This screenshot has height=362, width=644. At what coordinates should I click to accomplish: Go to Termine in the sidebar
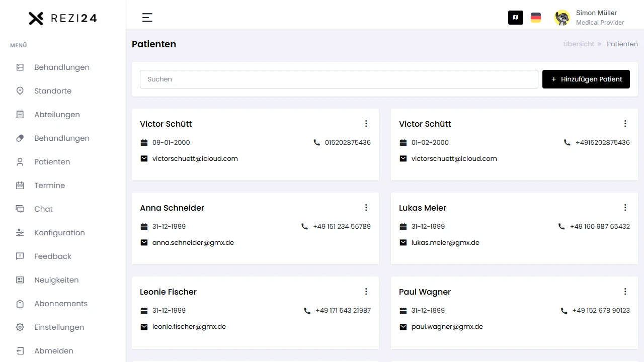[x=49, y=186]
